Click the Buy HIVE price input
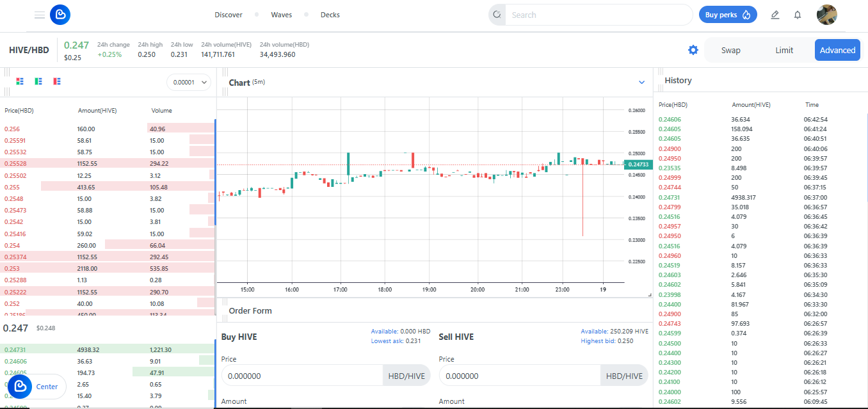The width and height of the screenshot is (868, 409). [x=301, y=376]
